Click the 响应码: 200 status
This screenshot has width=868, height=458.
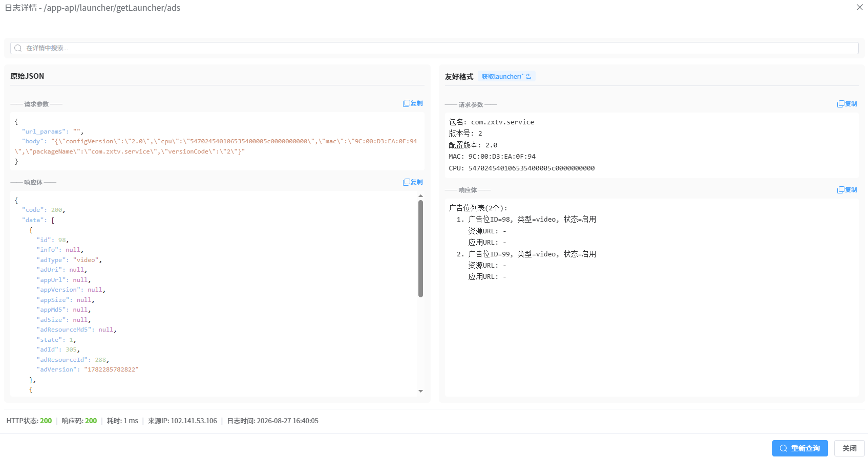click(79, 421)
